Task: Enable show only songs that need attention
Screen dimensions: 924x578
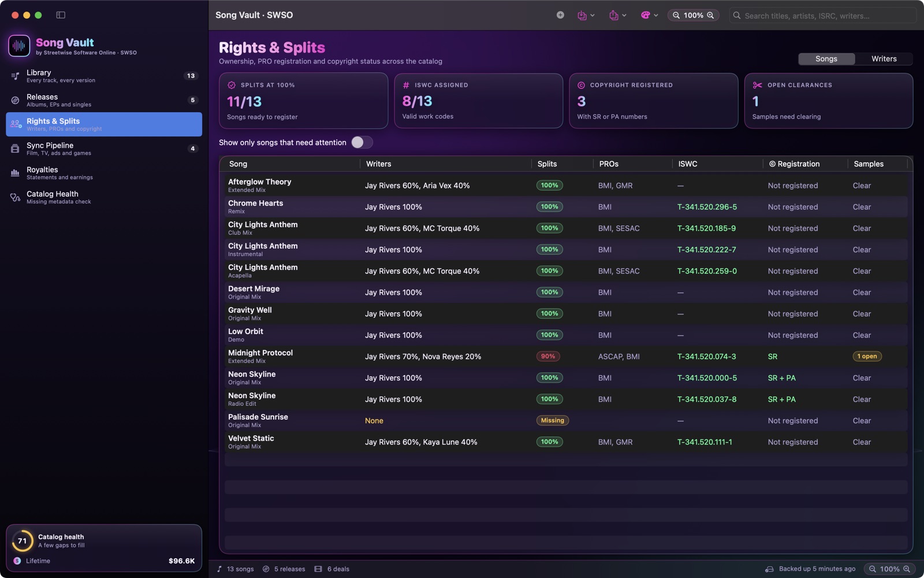Action: pos(362,142)
